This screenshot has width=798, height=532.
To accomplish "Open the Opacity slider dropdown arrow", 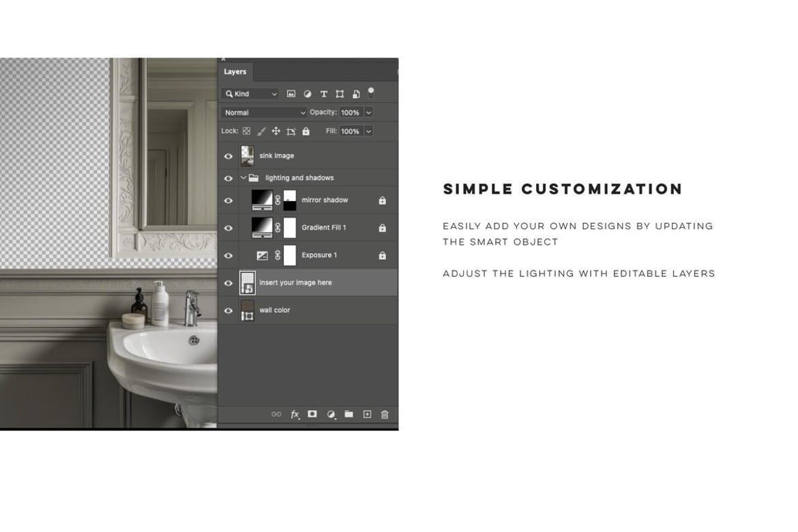I will click(x=368, y=113).
